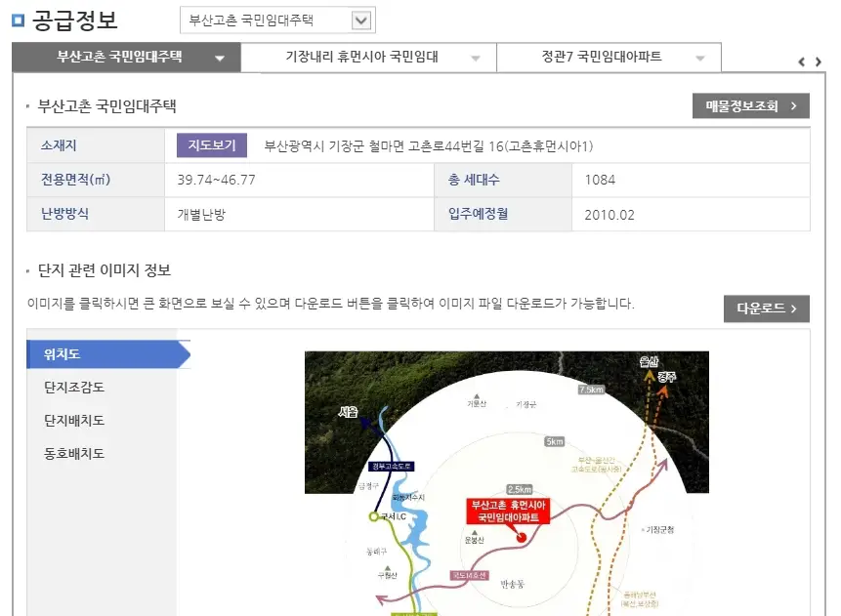Viewport: 841px width, 616px height.
Task: Enlarge the location map image
Action: tap(506, 483)
